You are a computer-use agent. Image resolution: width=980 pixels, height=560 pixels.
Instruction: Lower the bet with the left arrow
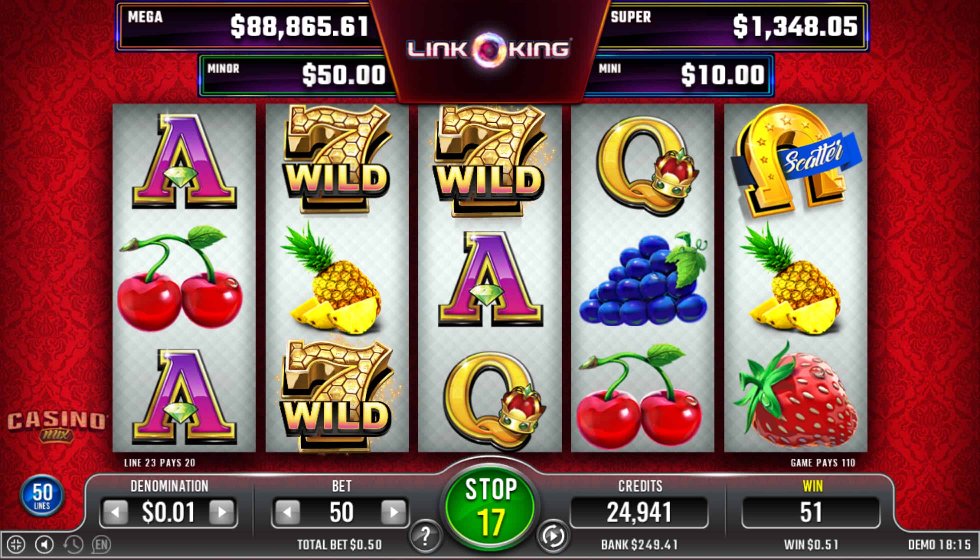point(287,512)
